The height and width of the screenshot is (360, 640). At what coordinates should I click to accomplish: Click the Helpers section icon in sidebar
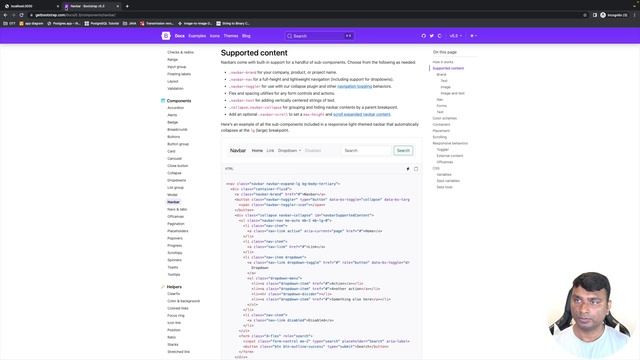[x=163, y=287]
